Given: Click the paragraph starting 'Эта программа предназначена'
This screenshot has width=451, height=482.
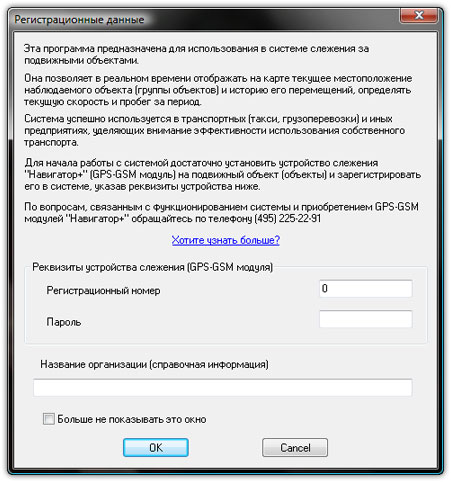Looking at the screenshot, I should click(196, 54).
